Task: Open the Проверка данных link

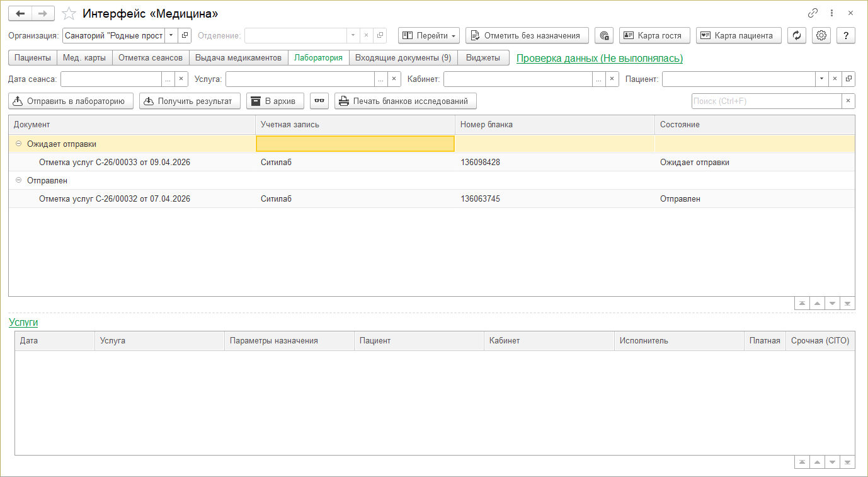Action: click(599, 59)
